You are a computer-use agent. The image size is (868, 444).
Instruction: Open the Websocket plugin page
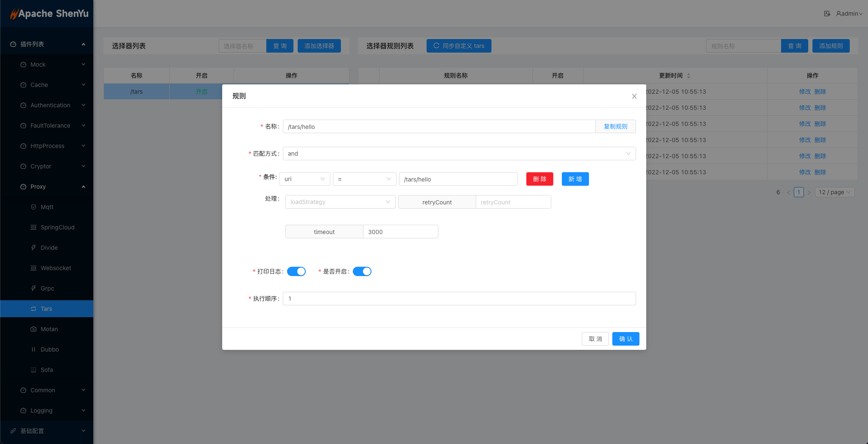(56, 268)
